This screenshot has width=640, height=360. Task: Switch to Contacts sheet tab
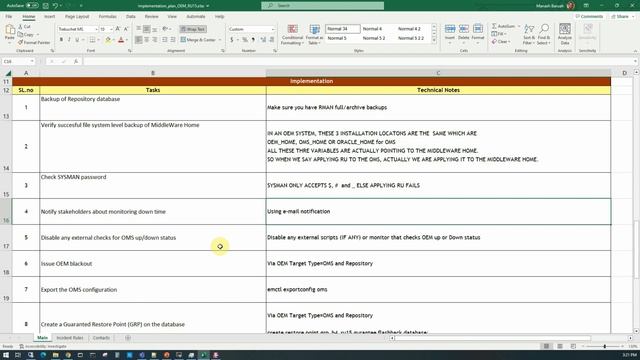101,338
